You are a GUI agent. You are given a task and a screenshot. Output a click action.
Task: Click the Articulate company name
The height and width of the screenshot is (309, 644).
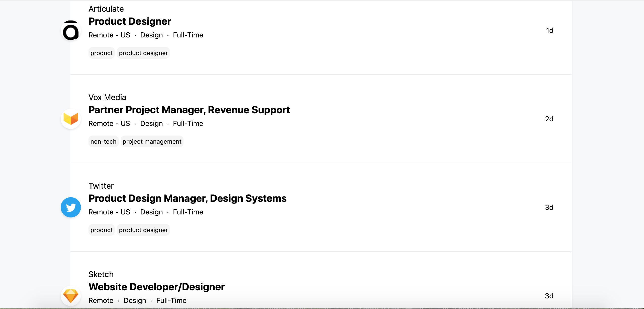106,9
